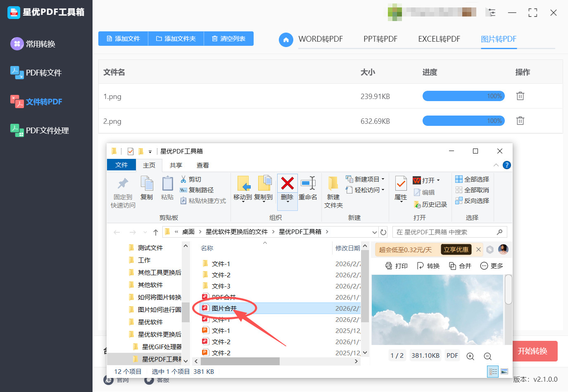Toggle the quick access toolbar checkmark icon

[x=131, y=151]
